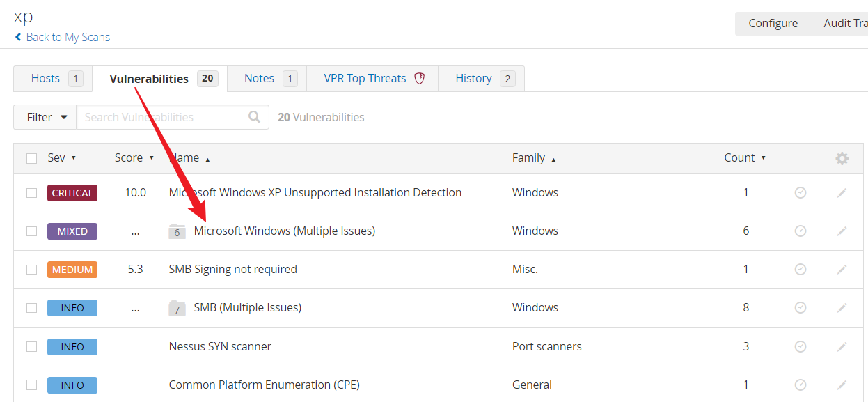Click the 20 Vulnerabilities count text

click(x=321, y=117)
